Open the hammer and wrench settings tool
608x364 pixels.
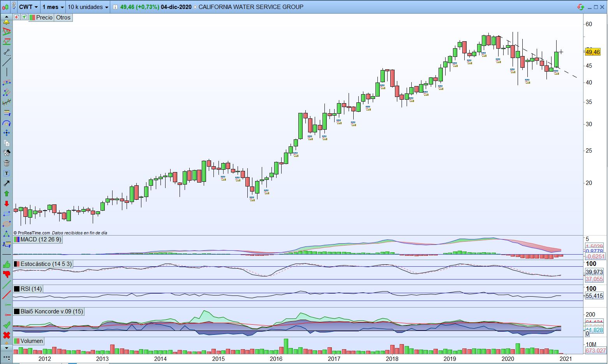pos(6,153)
